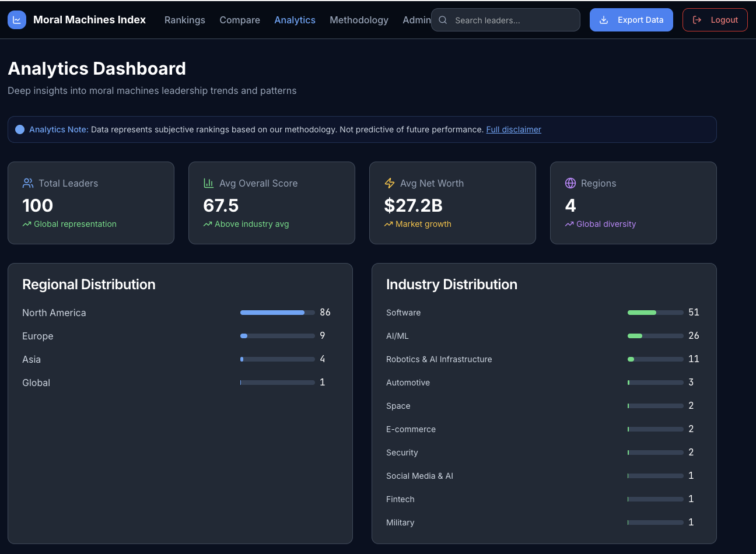The image size is (756, 554).
Task: Click the Fintech industry label
Action: [x=400, y=499]
